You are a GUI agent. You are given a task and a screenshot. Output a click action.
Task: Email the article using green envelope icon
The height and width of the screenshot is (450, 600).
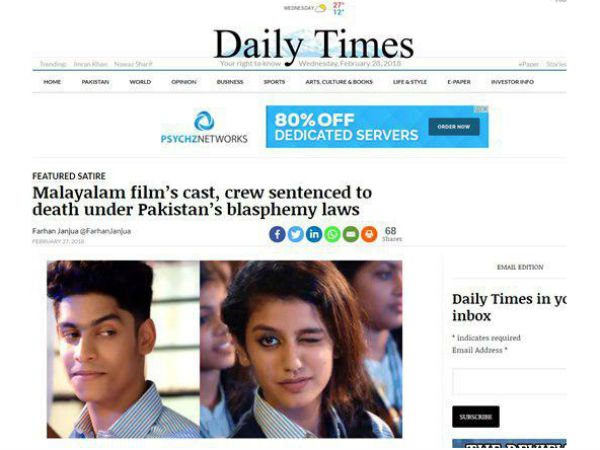coord(351,234)
